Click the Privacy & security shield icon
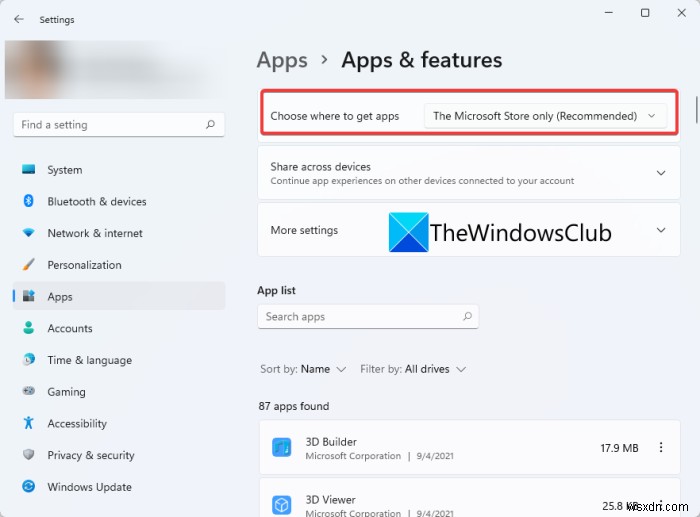The image size is (700, 517). coord(29,454)
